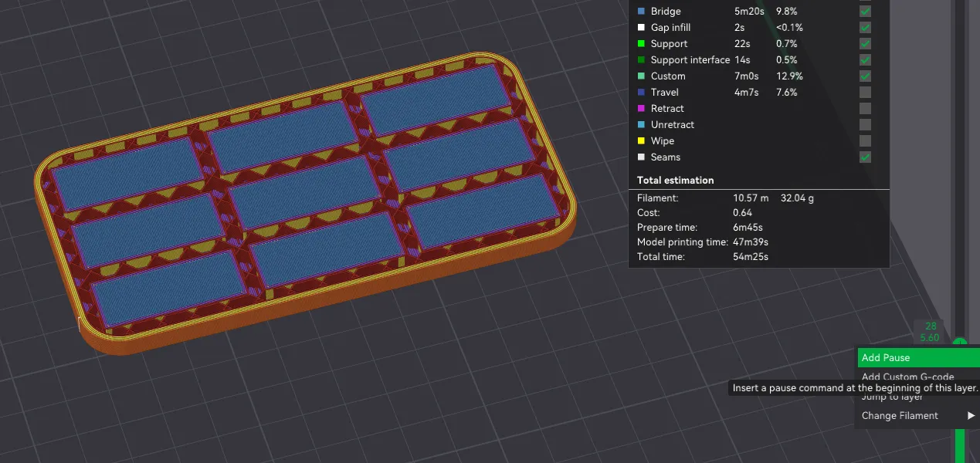This screenshot has height=463, width=980.
Task: Click the cyan Unretract color swatch
Action: coord(641,125)
